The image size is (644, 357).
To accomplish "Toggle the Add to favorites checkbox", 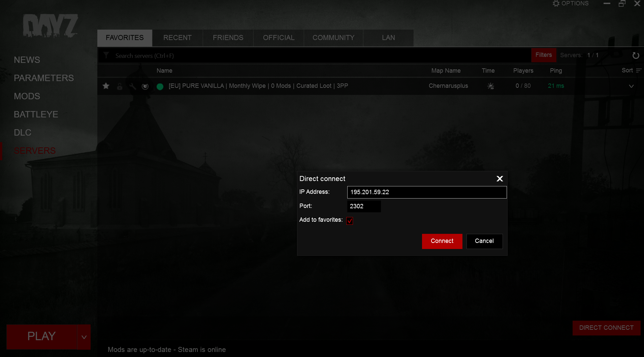I will (350, 221).
